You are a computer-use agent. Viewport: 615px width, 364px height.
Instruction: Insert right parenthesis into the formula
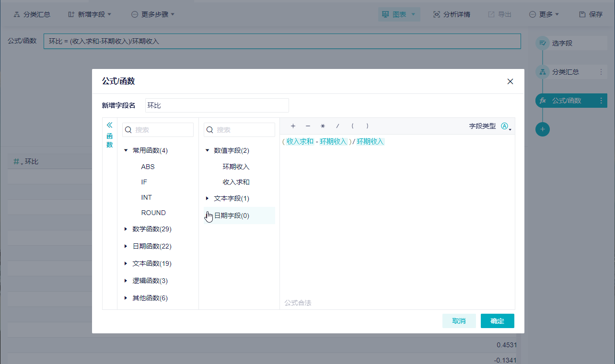367,126
